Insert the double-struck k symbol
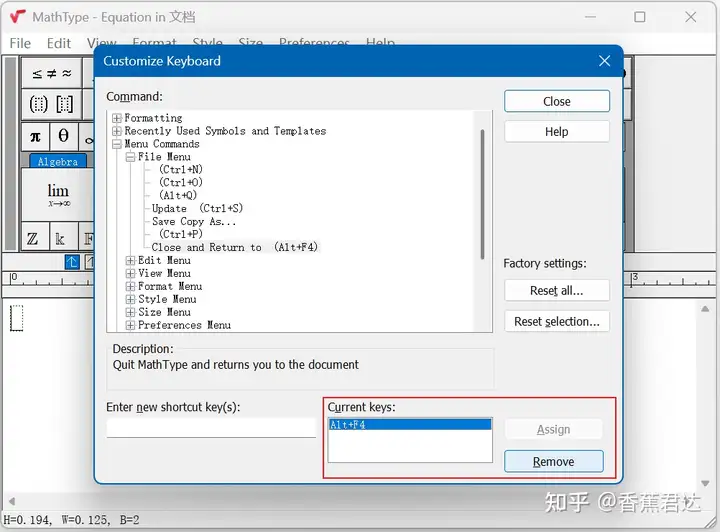720x532 pixels. pos(60,238)
